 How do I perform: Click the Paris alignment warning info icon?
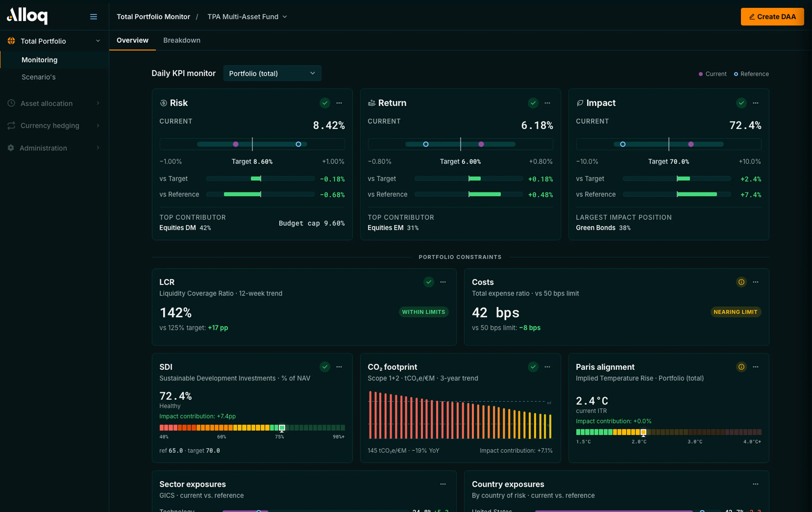tap(741, 367)
